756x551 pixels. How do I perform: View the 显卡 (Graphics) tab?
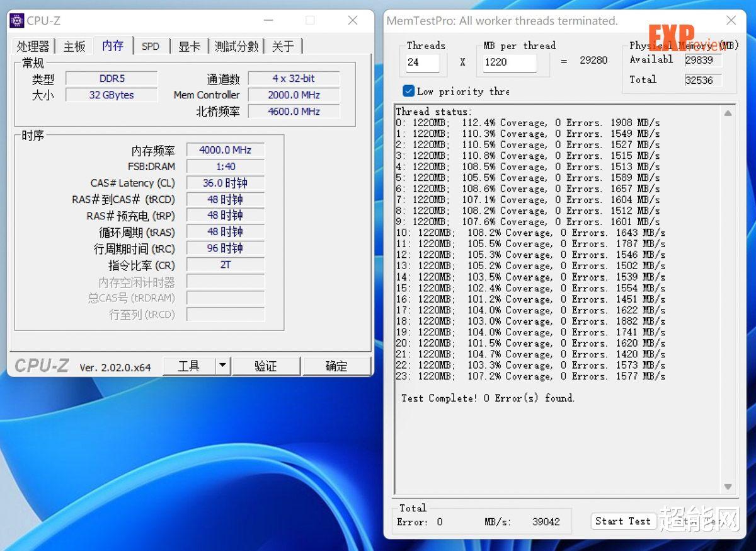tap(190, 45)
